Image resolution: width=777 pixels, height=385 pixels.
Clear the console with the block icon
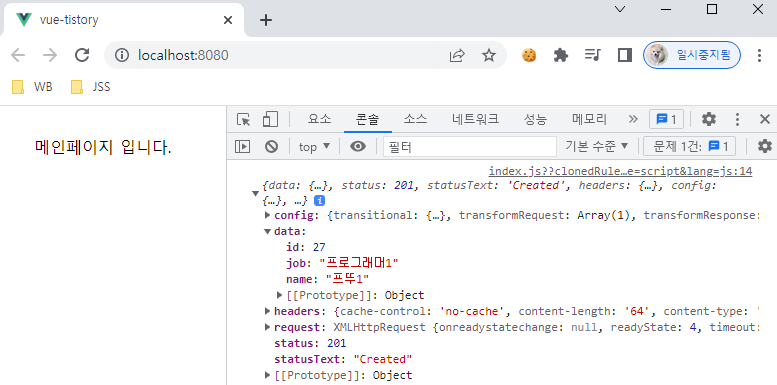tap(271, 146)
